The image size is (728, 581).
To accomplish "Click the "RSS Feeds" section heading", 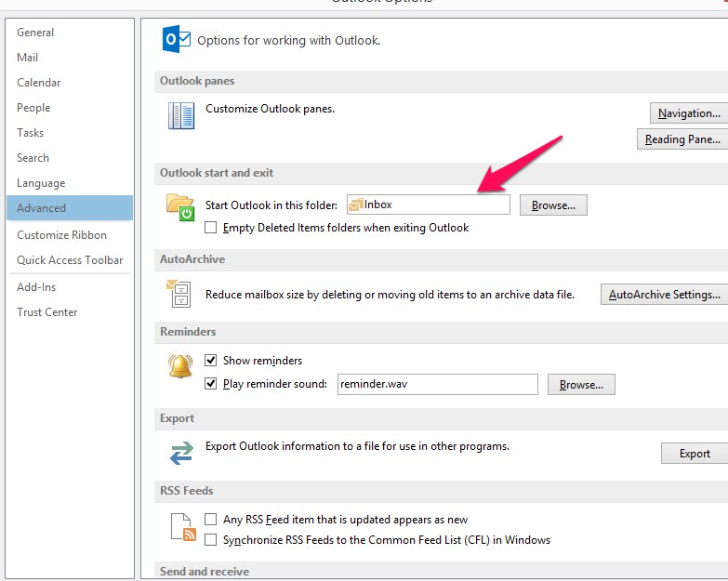I will pyautogui.click(x=186, y=491).
